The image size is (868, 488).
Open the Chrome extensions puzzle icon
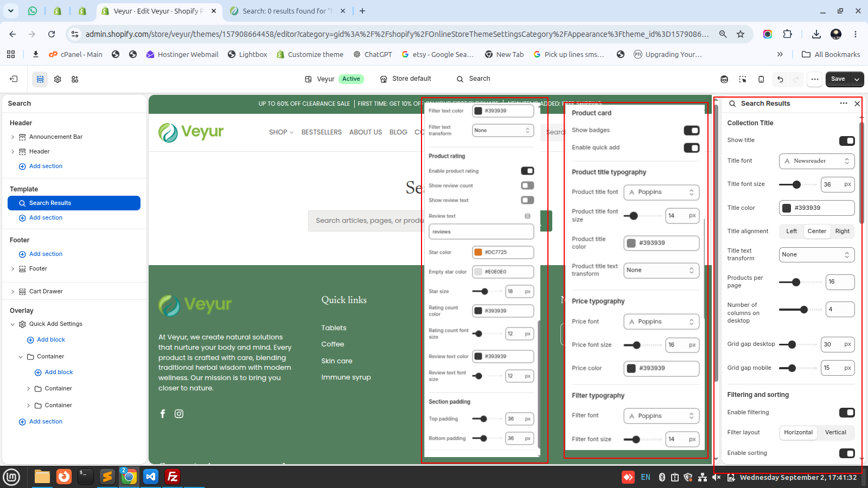[788, 34]
